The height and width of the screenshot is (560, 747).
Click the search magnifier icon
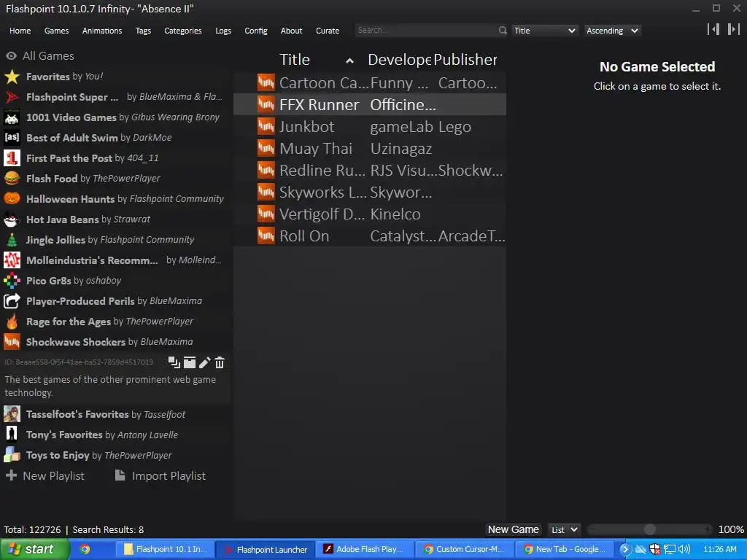point(503,31)
